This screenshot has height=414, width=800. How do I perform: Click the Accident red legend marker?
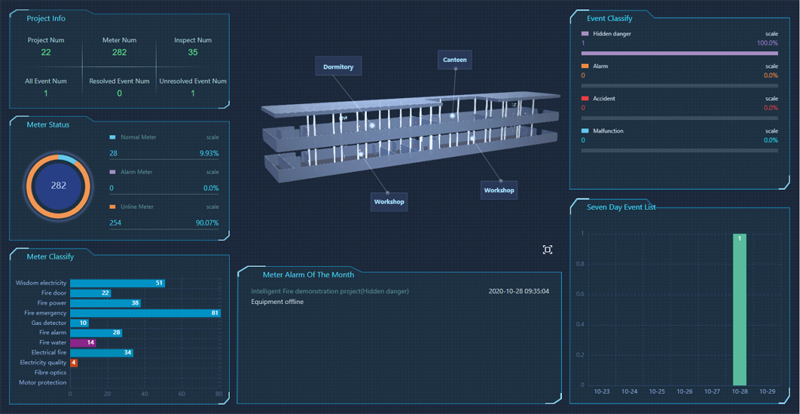[585, 98]
